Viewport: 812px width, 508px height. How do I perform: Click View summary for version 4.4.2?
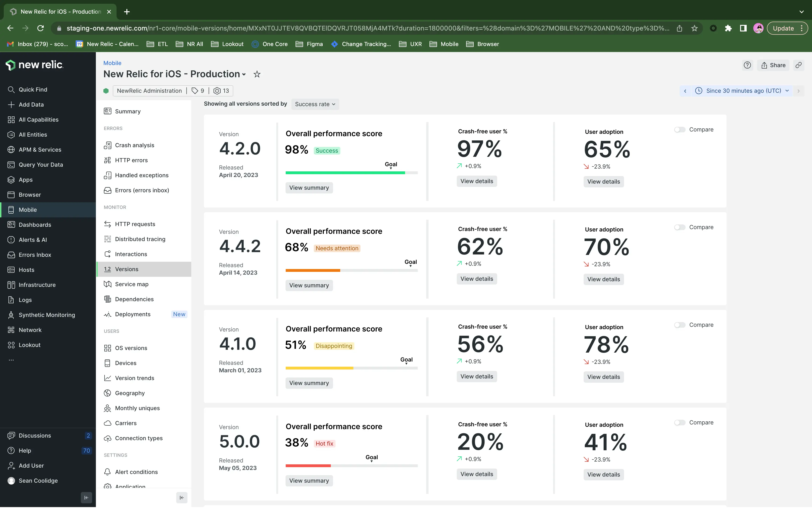point(308,285)
